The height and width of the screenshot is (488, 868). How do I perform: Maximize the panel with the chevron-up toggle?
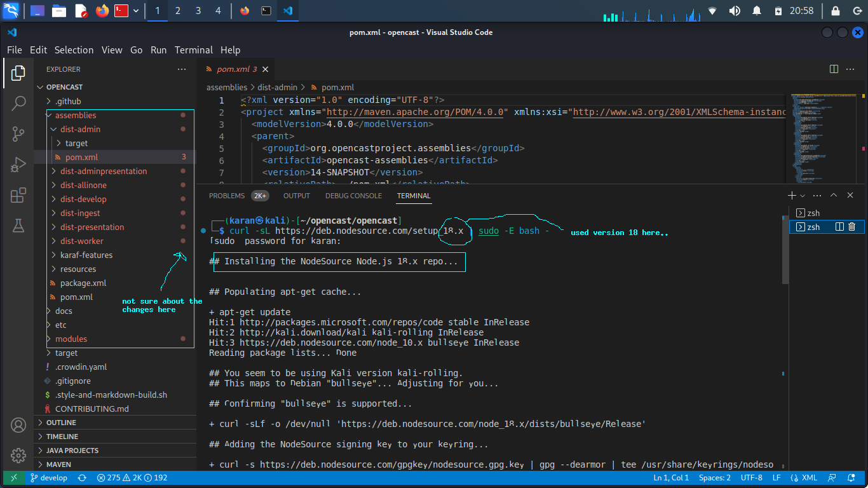pos(833,195)
